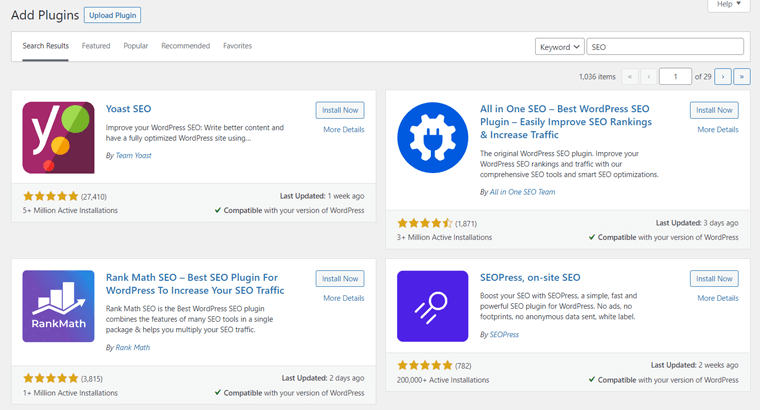Visit Rank Math author link

tap(132, 347)
